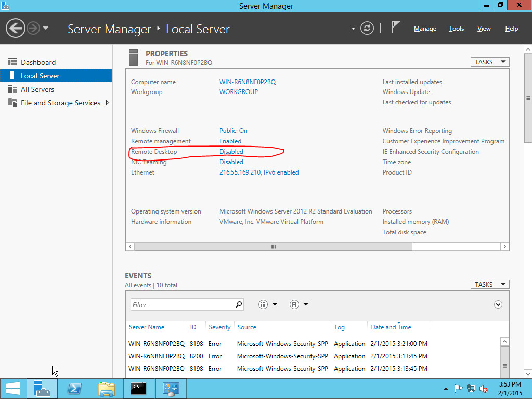
Task: Click the Remote Desktop Disabled link
Action: [231, 152]
